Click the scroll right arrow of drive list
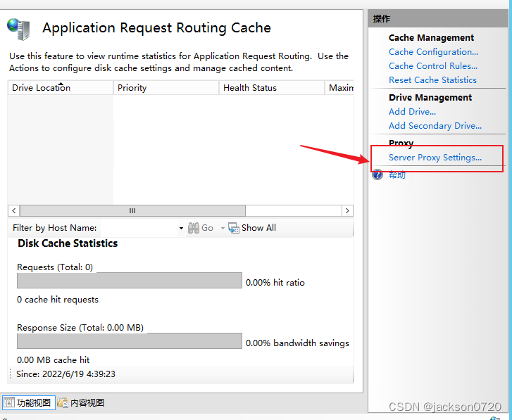The width and height of the screenshot is (512, 420). click(x=347, y=211)
